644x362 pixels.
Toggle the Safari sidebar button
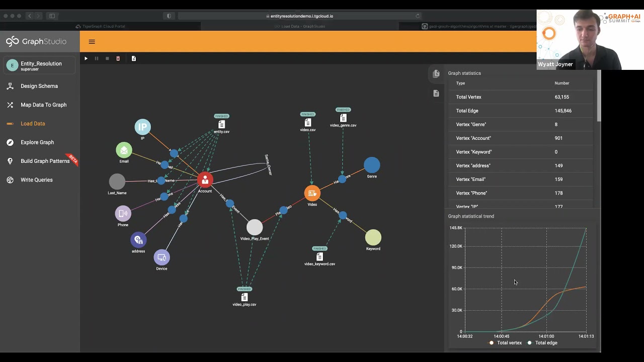tap(52, 16)
